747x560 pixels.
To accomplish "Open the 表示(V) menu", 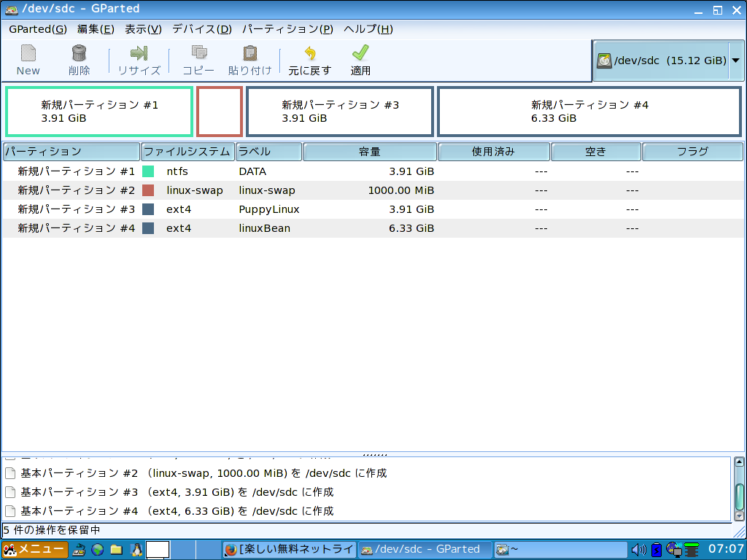I will click(144, 29).
